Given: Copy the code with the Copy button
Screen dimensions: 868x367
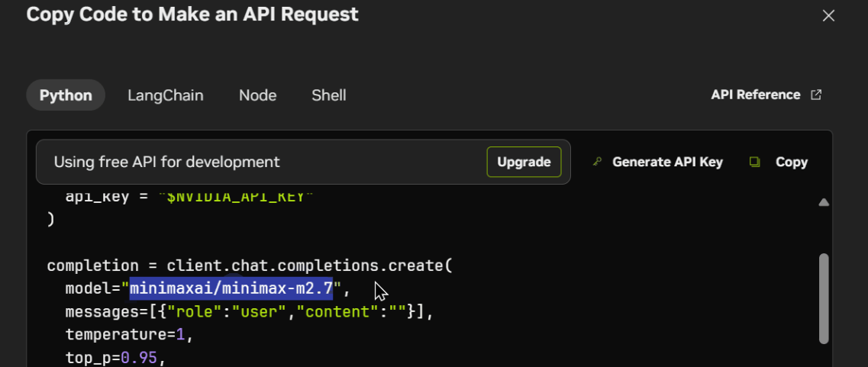Looking at the screenshot, I should point(791,163).
